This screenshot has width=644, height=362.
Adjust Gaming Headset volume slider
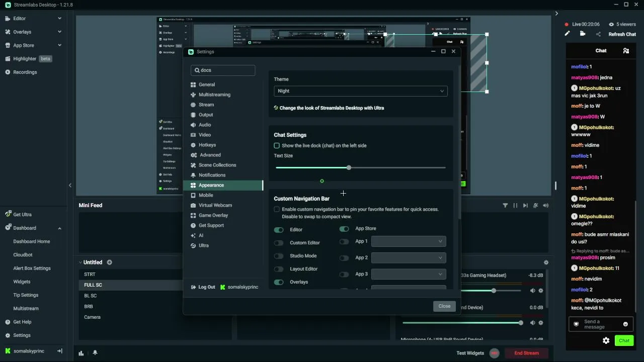(x=462, y=291)
